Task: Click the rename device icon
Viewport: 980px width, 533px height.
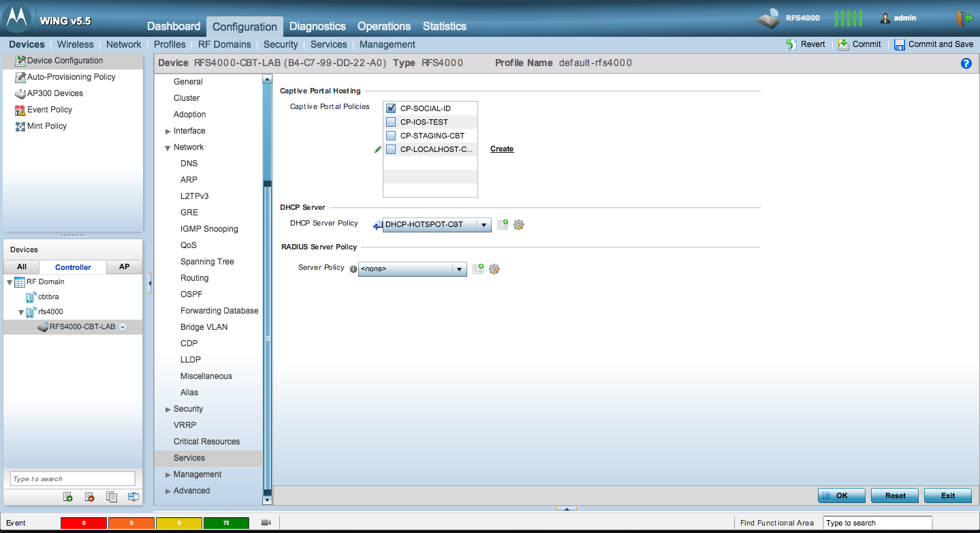Action: 133,497
